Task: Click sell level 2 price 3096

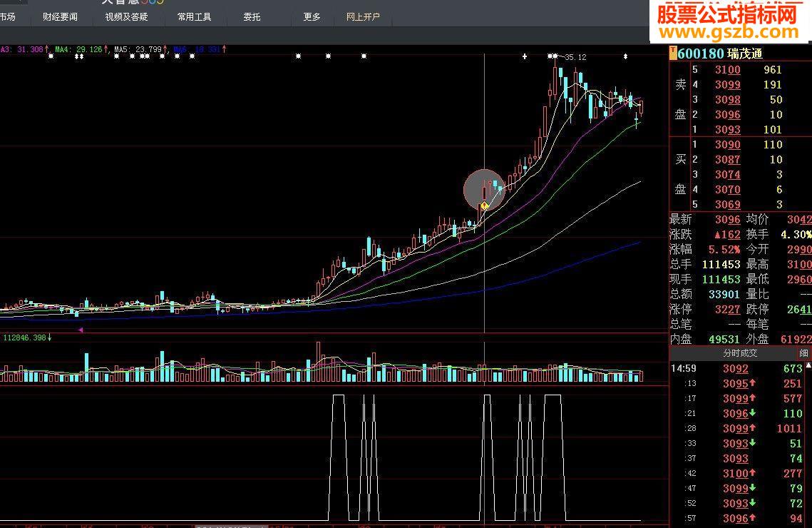Action: [728, 114]
